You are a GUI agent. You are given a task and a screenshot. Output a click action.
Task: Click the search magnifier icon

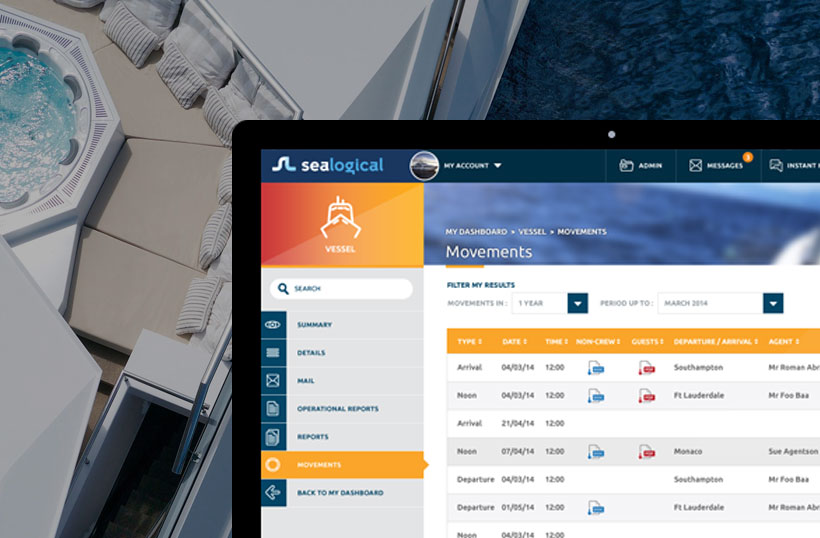(x=283, y=289)
